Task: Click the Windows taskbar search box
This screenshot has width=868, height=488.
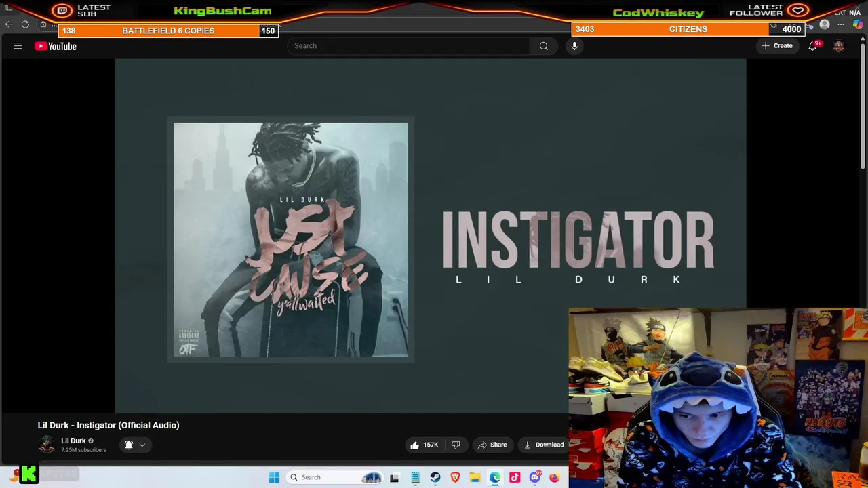Action: click(x=336, y=477)
